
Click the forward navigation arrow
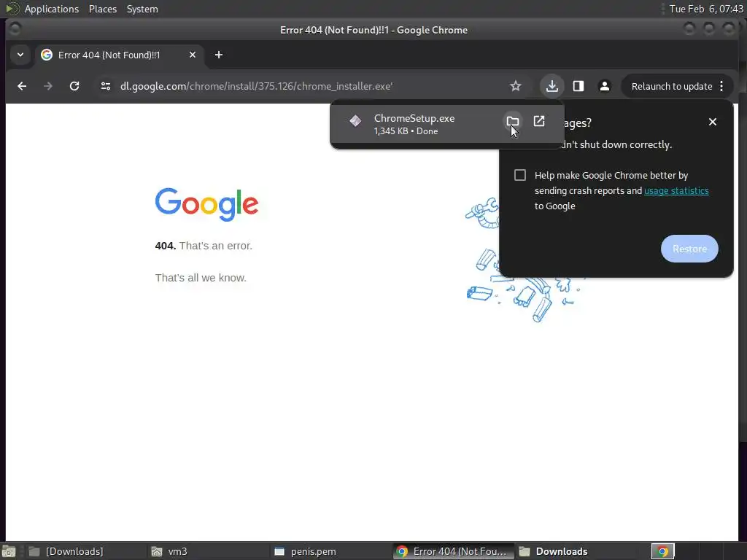(48, 86)
